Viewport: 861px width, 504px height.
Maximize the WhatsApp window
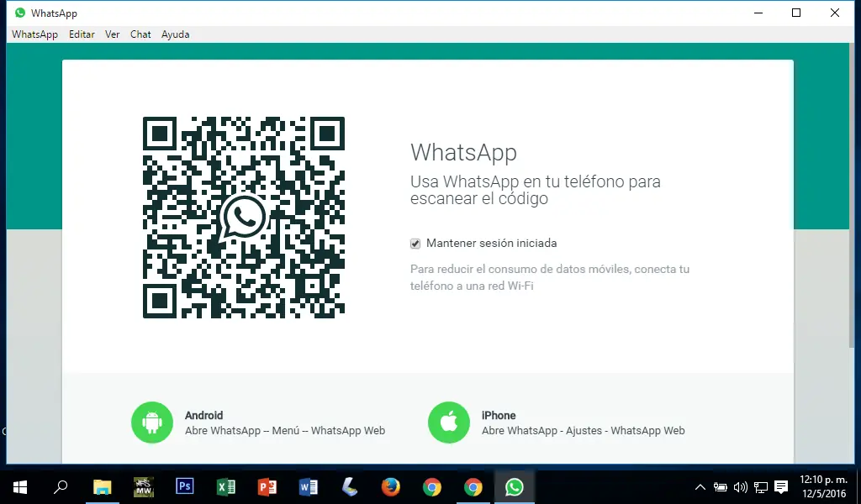tap(795, 13)
